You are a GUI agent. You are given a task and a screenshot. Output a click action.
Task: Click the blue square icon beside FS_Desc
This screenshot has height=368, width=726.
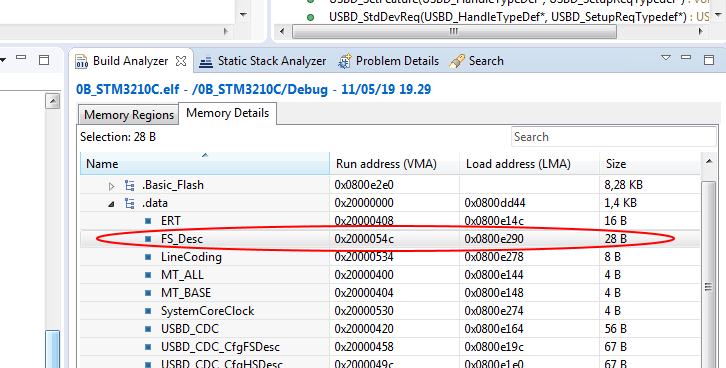[x=148, y=239]
